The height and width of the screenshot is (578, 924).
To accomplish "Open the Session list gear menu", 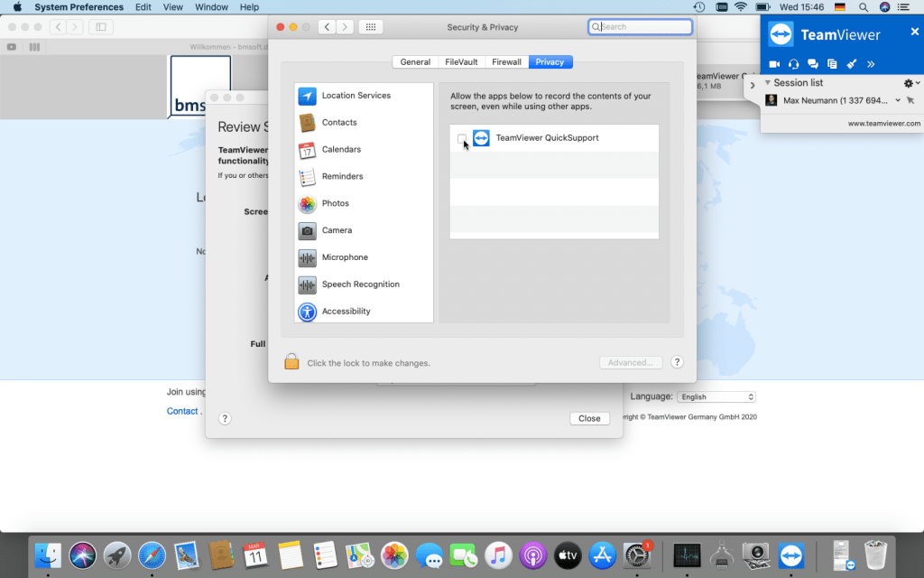I will (x=911, y=83).
